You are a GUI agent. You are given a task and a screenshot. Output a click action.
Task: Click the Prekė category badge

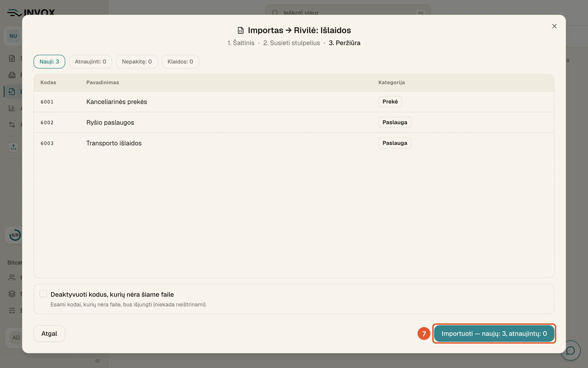click(390, 102)
